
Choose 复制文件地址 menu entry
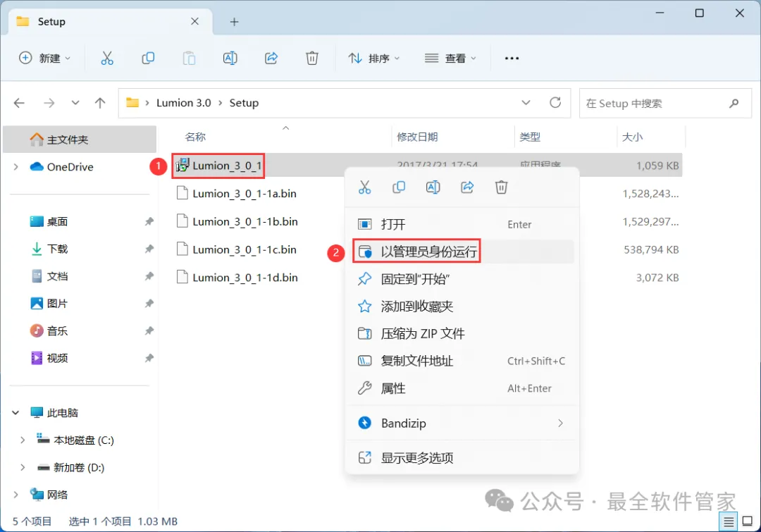click(462, 361)
